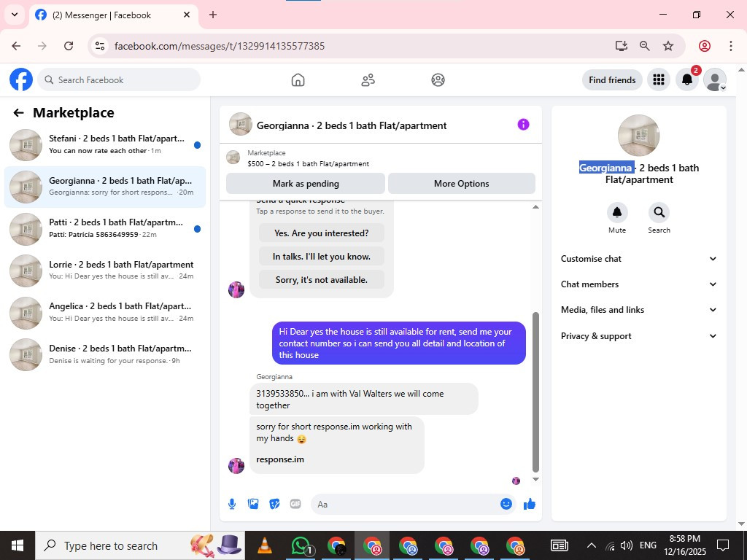Go to the Facebook logo home

(21, 79)
